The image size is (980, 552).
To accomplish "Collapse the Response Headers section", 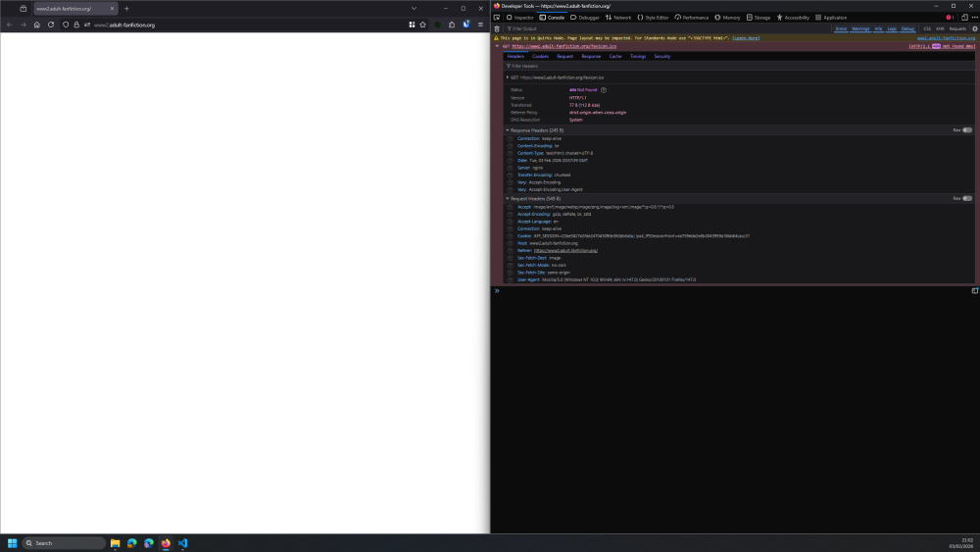I will point(508,129).
